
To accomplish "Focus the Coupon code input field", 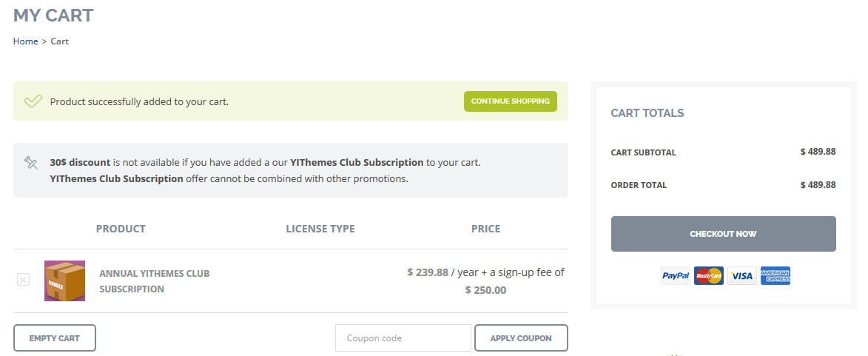I will point(403,338).
